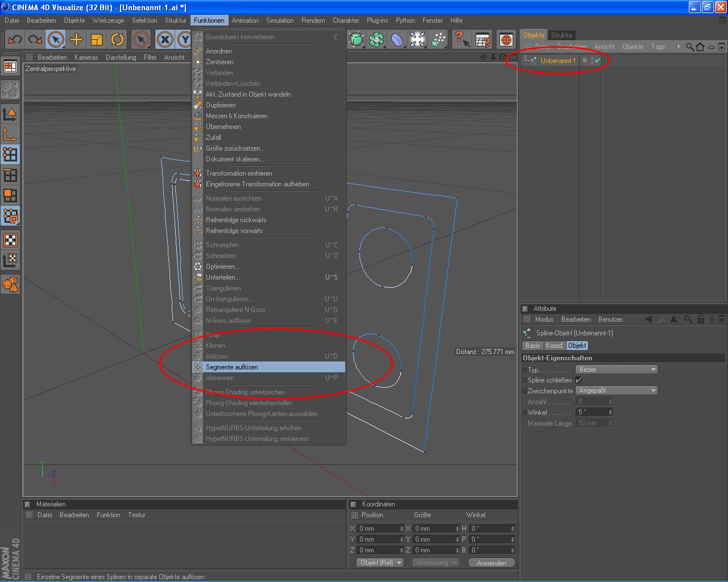Toggle the Spline schließen checkbox

click(x=579, y=380)
